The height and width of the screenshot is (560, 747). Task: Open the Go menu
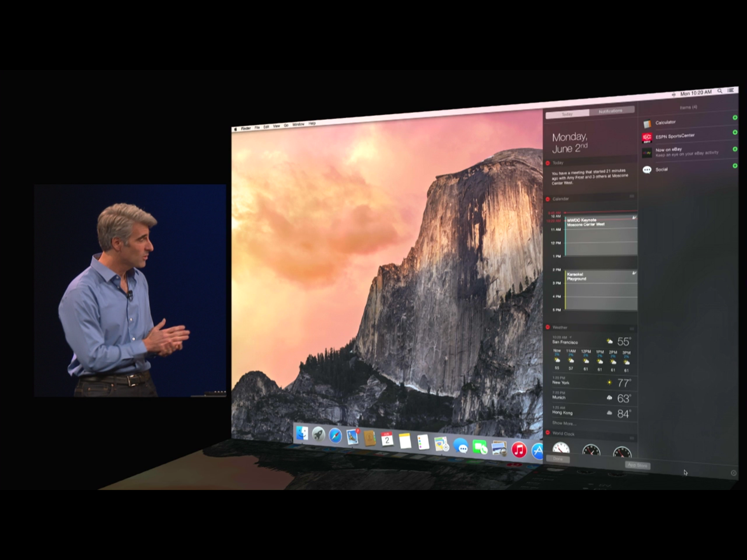[x=286, y=125]
